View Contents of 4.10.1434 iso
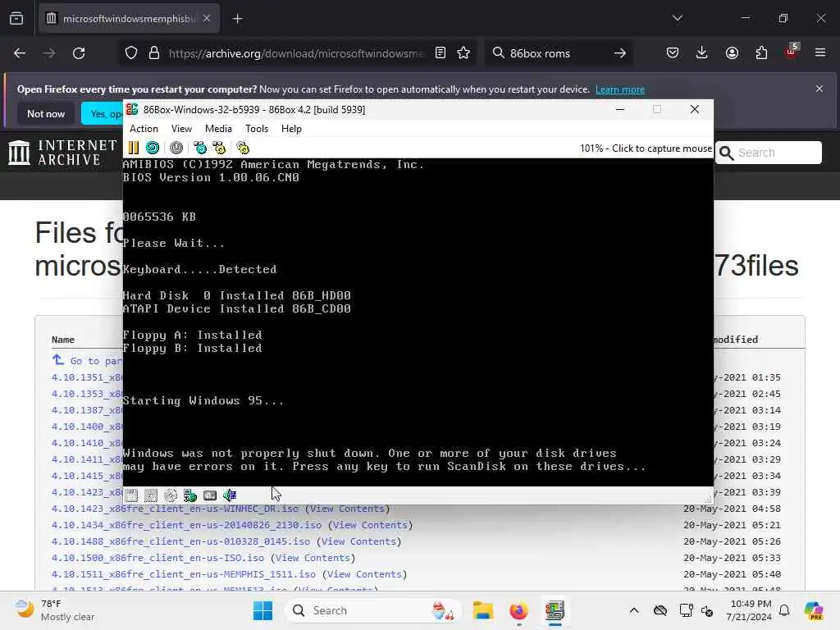This screenshot has width=840, height=630. [x=370, y=525]
